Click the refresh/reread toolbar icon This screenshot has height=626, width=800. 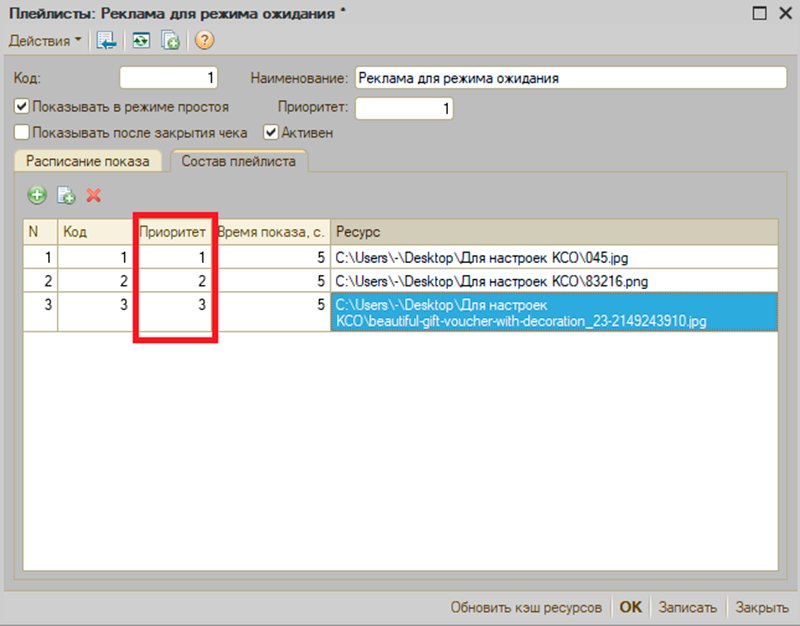coord(141,40)
